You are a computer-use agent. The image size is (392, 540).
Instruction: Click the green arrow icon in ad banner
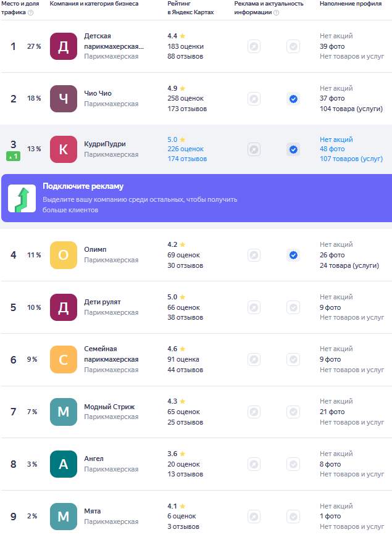pos(22,198)
